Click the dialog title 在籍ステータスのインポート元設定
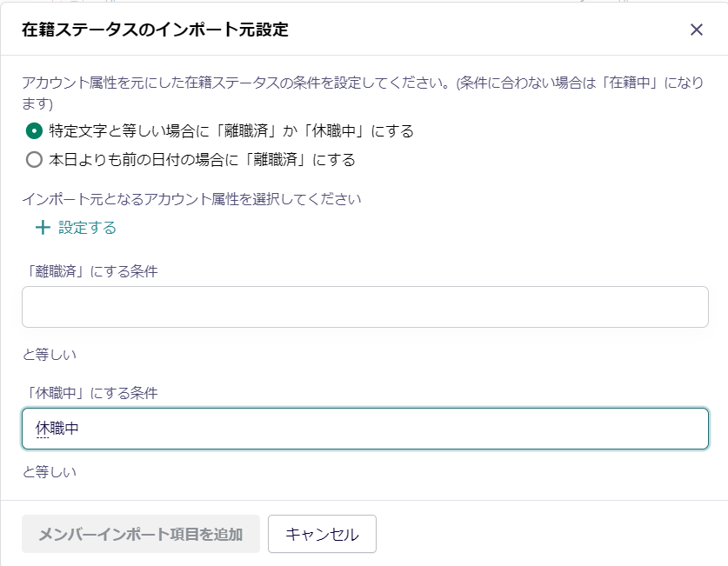Image resolution: width=728 pixels, height=566 pixels. 155,30
